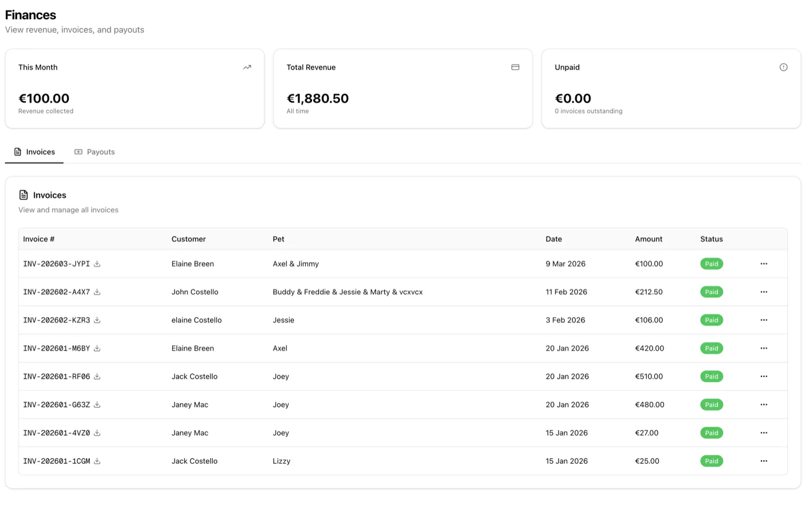Open actions menu for INV-202601-4VZ0 row

click(764, 433)
